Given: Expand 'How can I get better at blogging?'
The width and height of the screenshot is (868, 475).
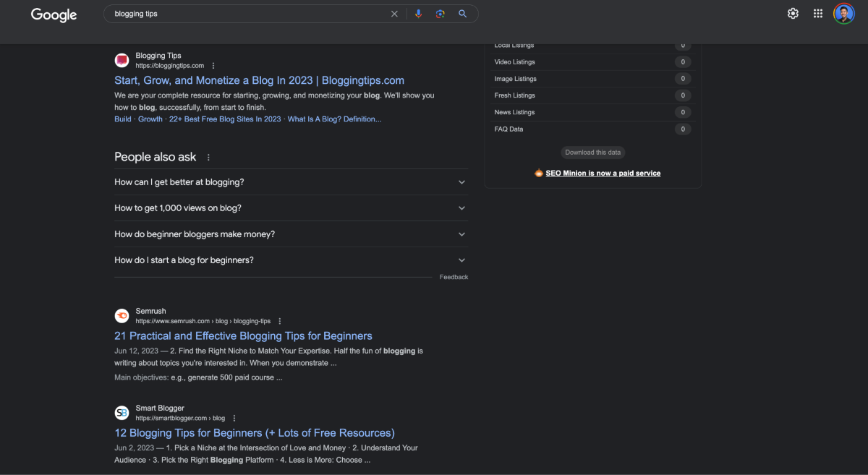Looking at the screenshot, I should click(291, 182).
